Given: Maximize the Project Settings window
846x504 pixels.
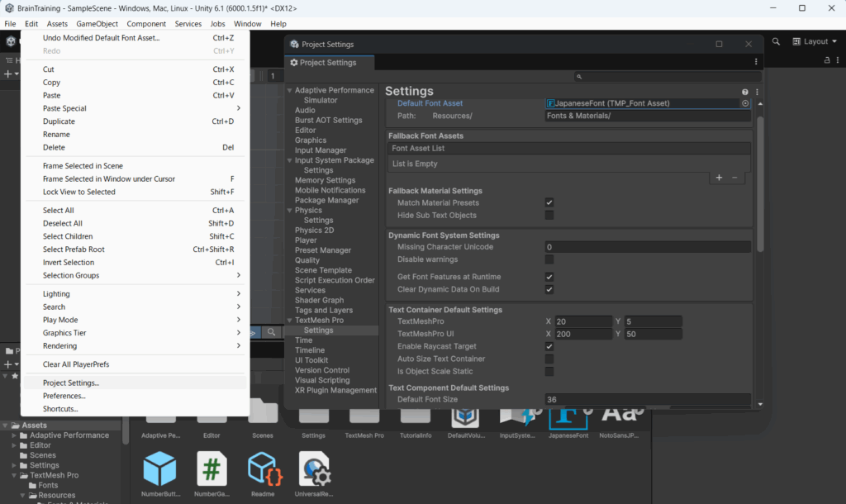Looking at the screenshot, I should coord(719,45).
